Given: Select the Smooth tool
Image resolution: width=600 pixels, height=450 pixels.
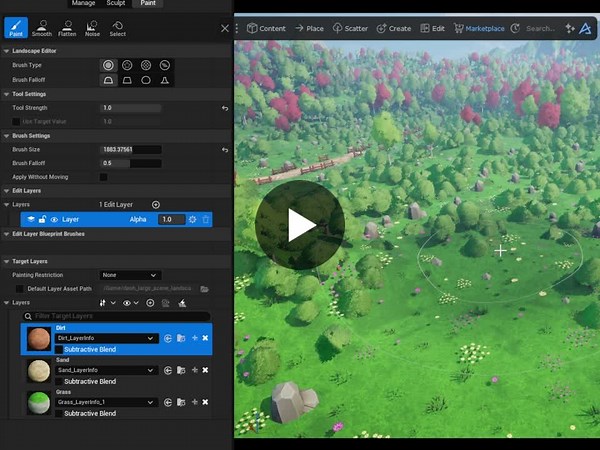Looking at the screenshot, I should click(x=42, y=28).
